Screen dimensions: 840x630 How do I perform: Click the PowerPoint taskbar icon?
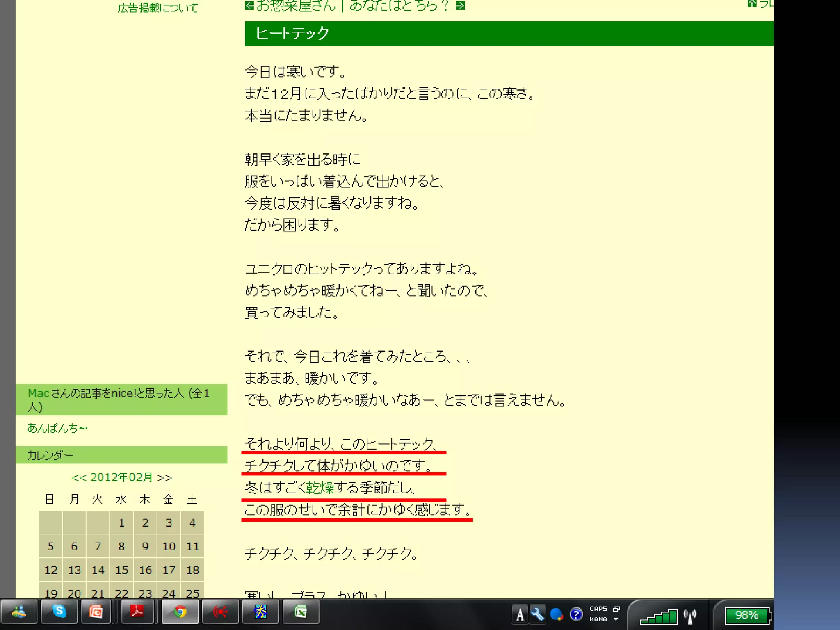[96, 612]
